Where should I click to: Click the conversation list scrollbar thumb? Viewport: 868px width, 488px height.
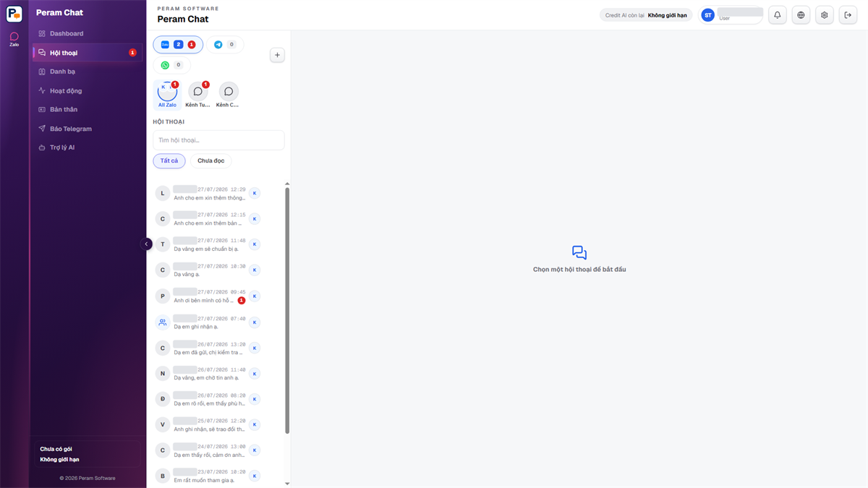tap(287, 310)
